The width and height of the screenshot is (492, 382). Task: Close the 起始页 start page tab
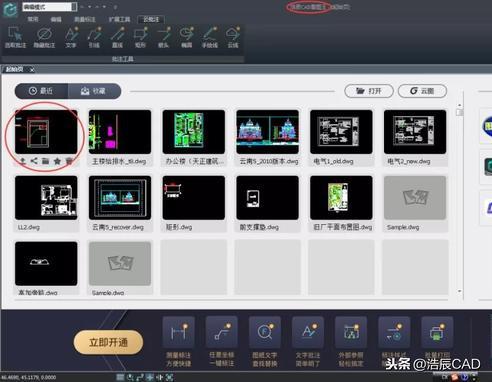(32, 70)
